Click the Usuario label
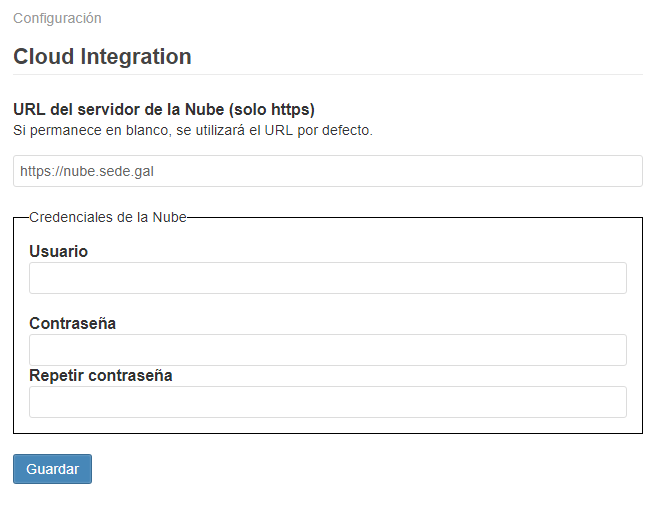The image size is (659, 506). [58, 251]
